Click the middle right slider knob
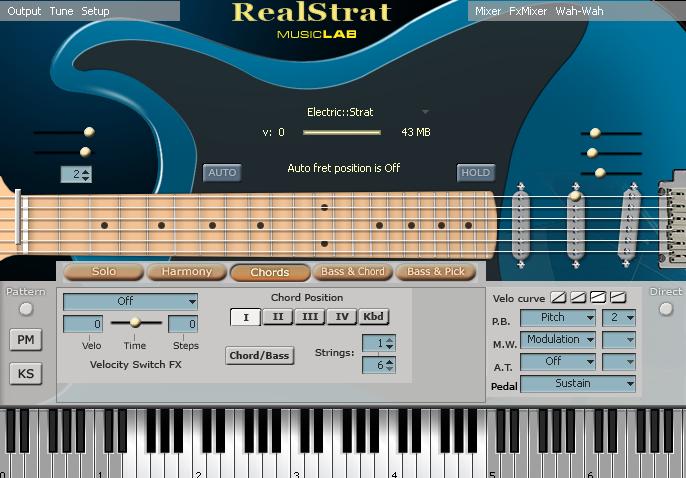Screen dimensions: 686x478 (592, 153)
